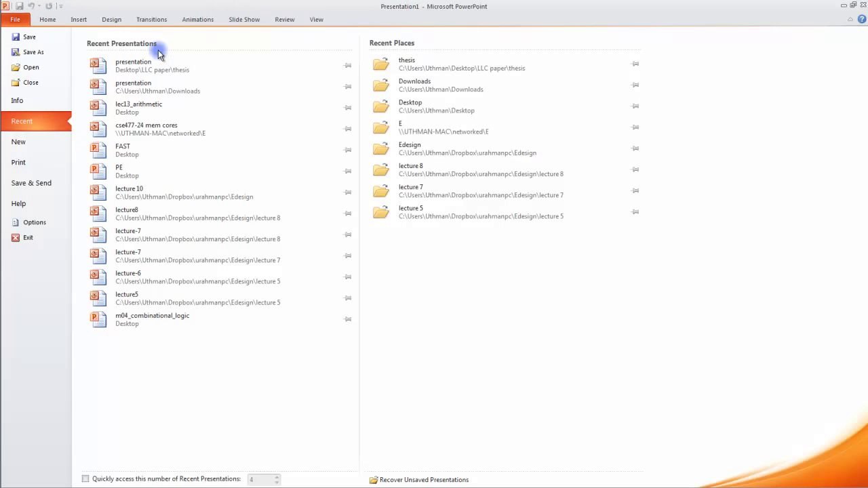Click the PowerPoint application icon in the title bar

[5, 6]
